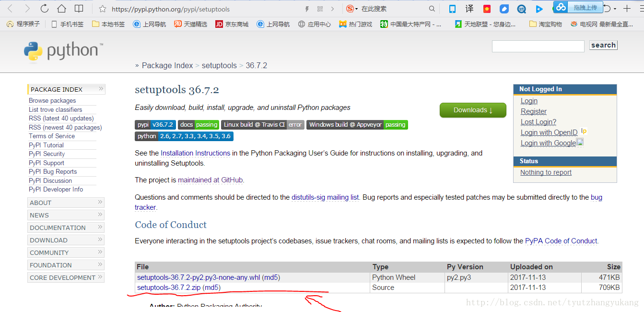Open the Sogou search engine selector
Viewport: 644px width, 312px height.
click(352, 9)
